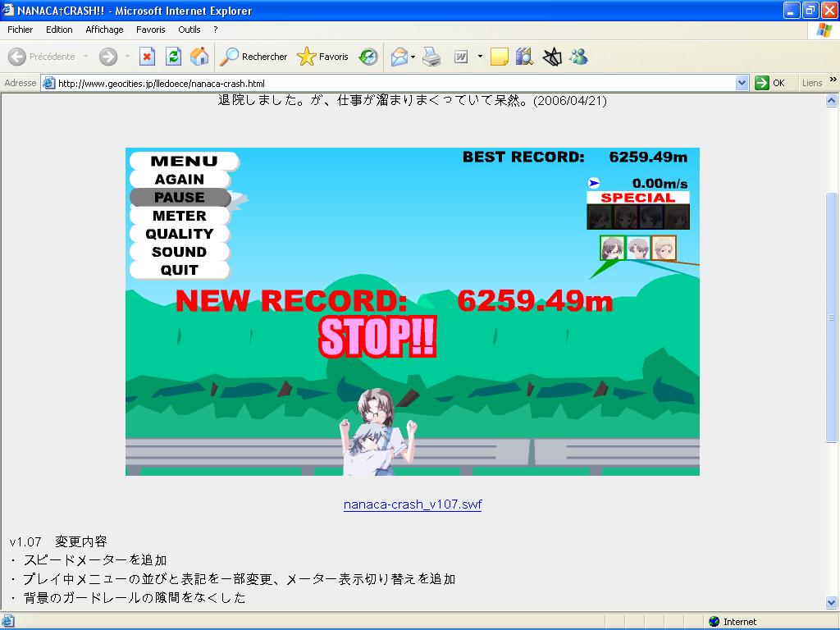Viewport: 840px width, 630px height.
Task: Refresh the page with the green arrows icon
Action: click(x=173, y=57)
